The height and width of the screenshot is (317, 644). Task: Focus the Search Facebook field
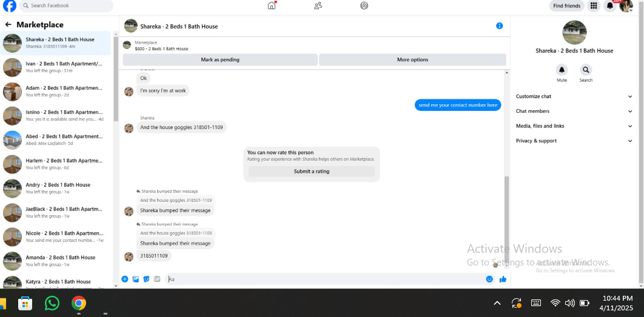[66, 5]
